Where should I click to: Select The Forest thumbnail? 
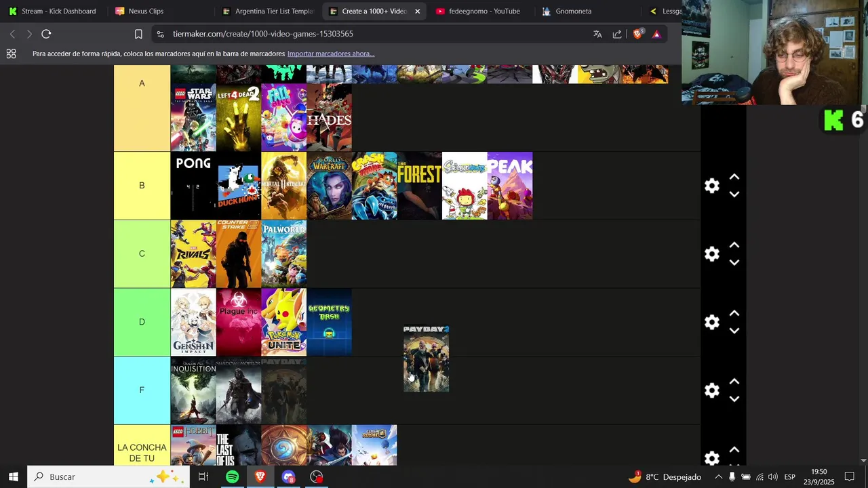[x=419, y=186]
